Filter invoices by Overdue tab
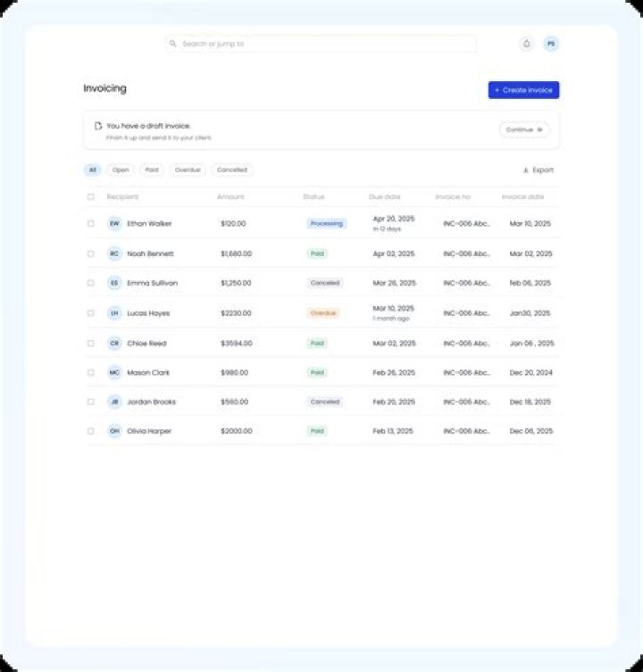The height and width of the screenshot is (672, 643). click(188, 170)
